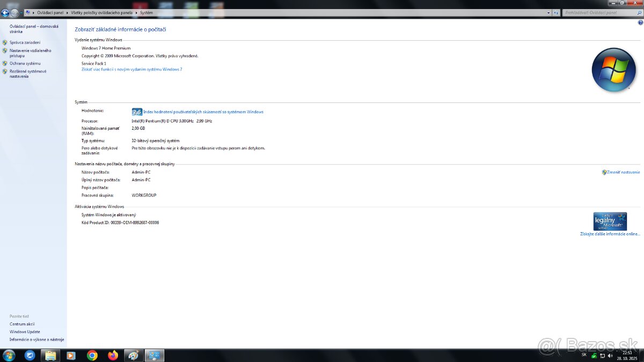The width and height of the screenshot is (644, 362).
Task: Open Windows Explorer folder icon in taskbar
Action: [50, 355]
